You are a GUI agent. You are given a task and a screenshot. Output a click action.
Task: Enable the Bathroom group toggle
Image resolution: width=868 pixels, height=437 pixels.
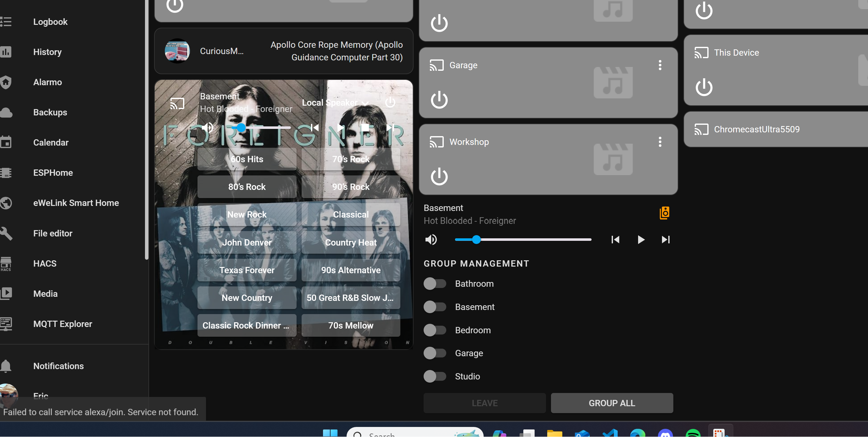(435, 284)
